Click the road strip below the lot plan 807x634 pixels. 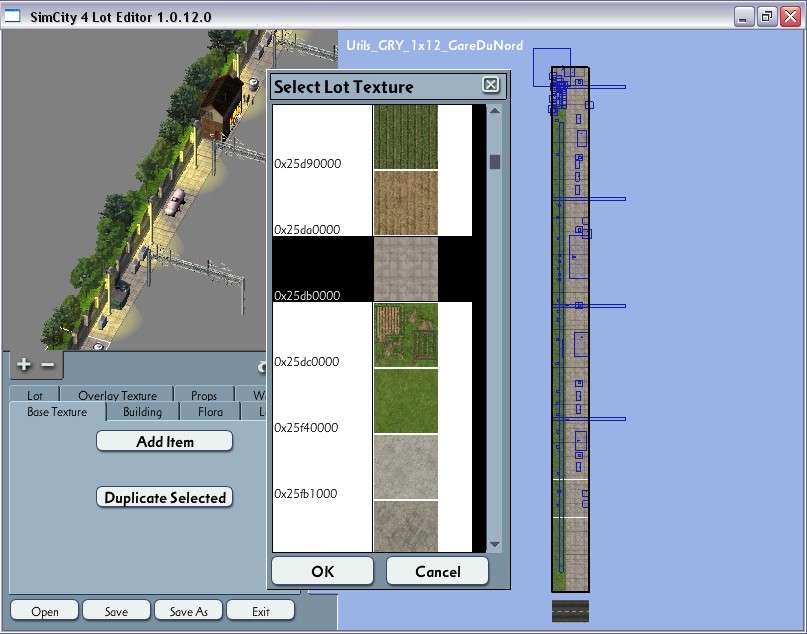[x=570, y=611]
